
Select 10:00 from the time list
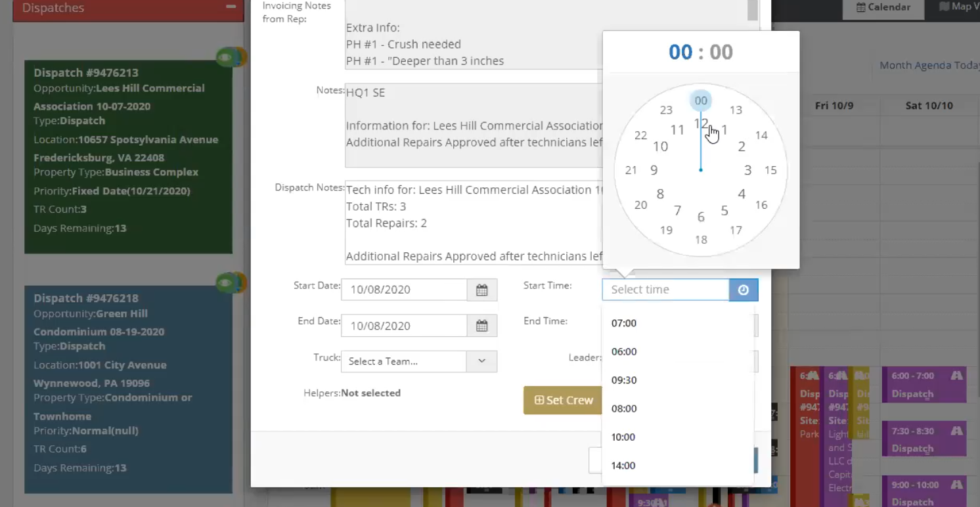624,437
